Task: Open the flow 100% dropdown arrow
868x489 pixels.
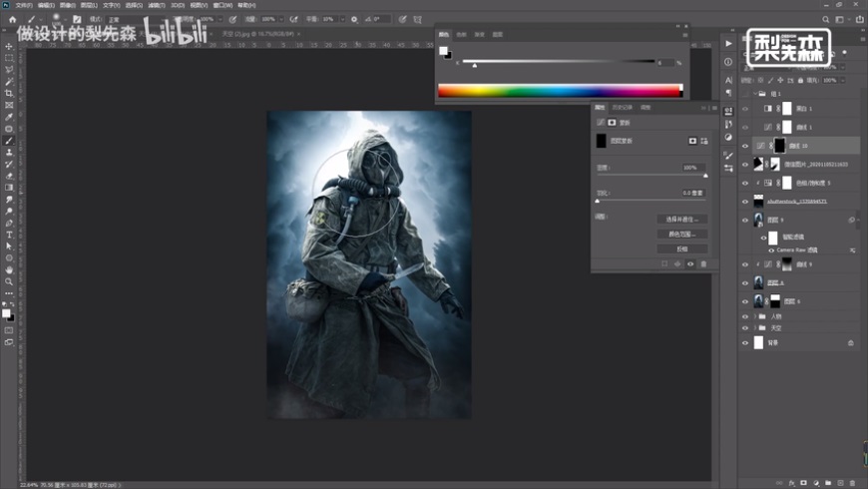Action: (x=281, y=19)
